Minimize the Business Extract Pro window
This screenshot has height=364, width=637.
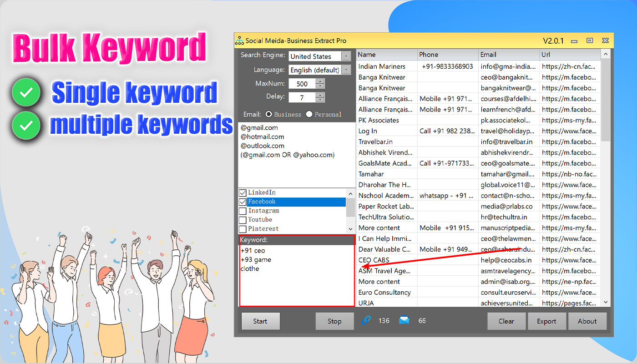point(575,40)
